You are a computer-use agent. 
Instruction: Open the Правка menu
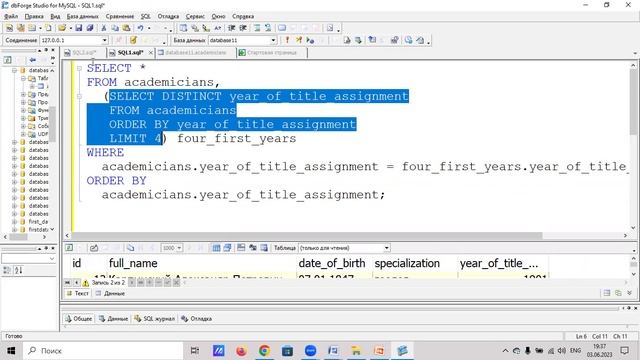[34, 16]
